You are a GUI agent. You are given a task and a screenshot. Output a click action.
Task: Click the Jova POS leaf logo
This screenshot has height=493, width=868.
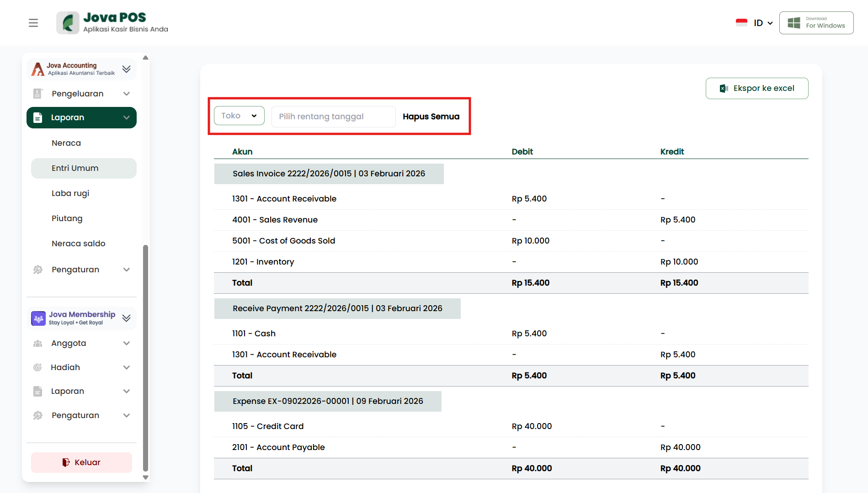tap(68, 23)
